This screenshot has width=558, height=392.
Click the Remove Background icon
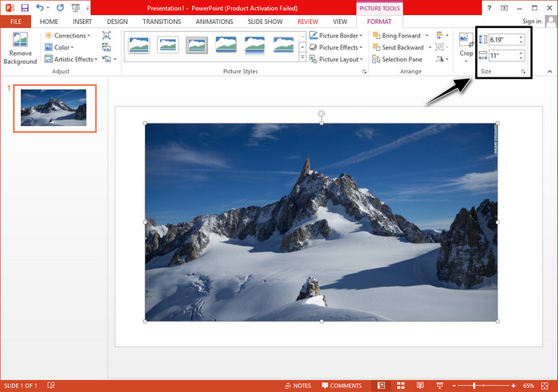point(20,40)
